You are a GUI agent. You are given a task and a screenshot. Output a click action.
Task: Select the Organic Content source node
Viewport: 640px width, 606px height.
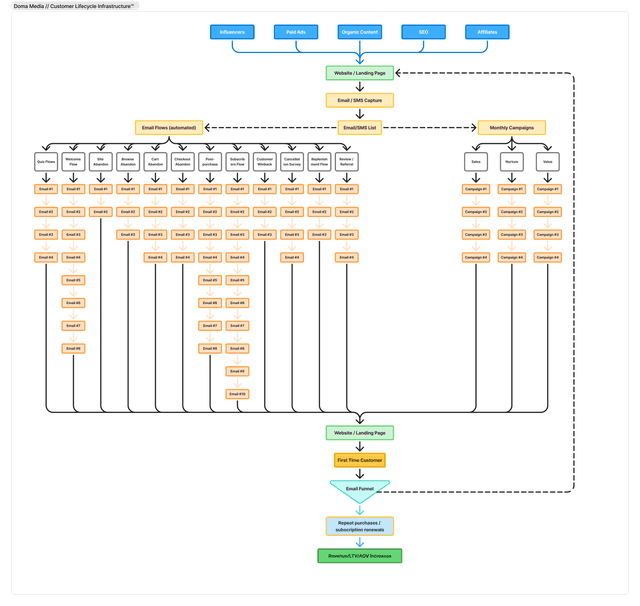coord(360,32)
